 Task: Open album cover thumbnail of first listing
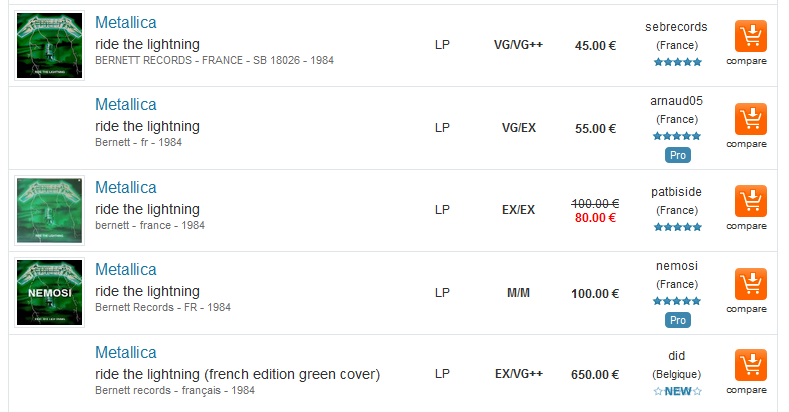[x=49, y=45]
